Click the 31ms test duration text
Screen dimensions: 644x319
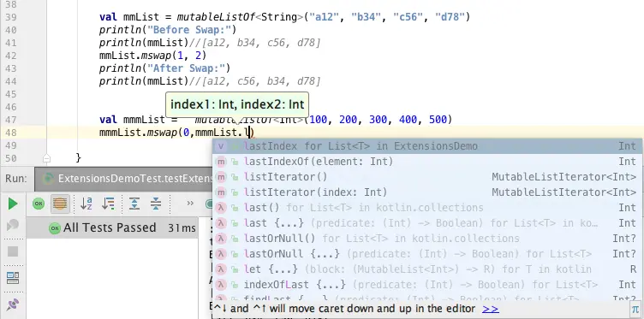[182, 228]
